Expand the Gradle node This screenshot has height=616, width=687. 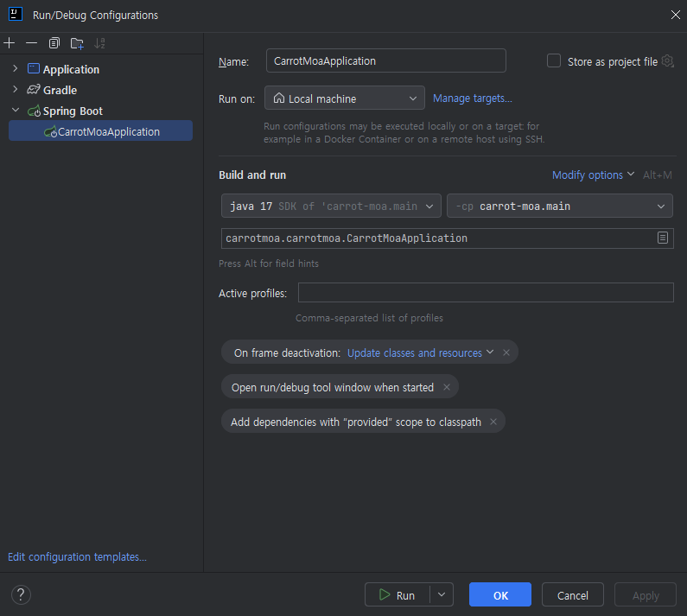click(16, 89)
